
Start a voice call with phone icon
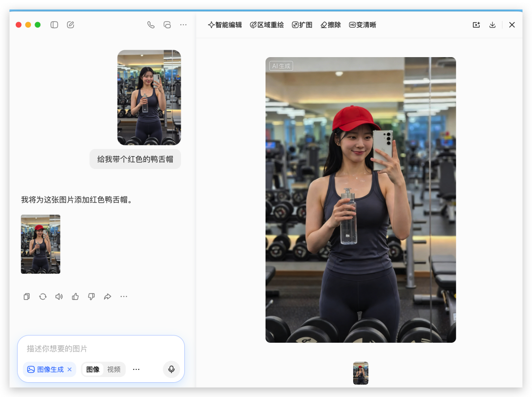coord(151,25)
